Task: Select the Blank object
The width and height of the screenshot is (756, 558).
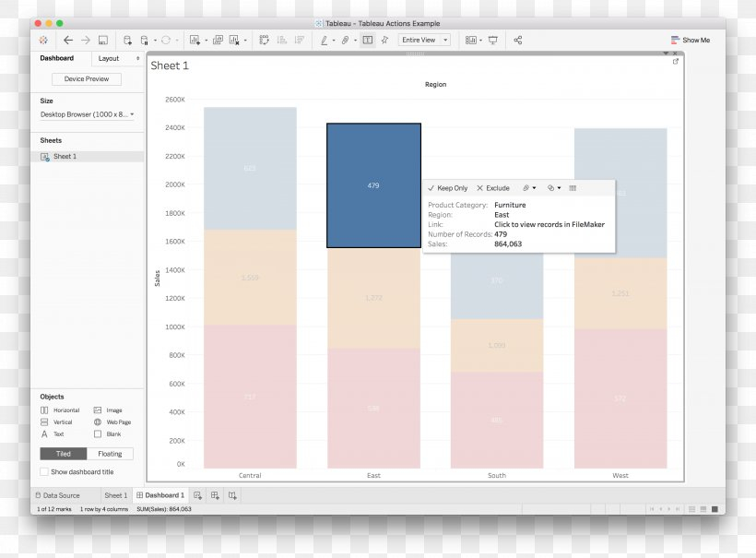Action: pyautogui.click(x=108, y=434)
